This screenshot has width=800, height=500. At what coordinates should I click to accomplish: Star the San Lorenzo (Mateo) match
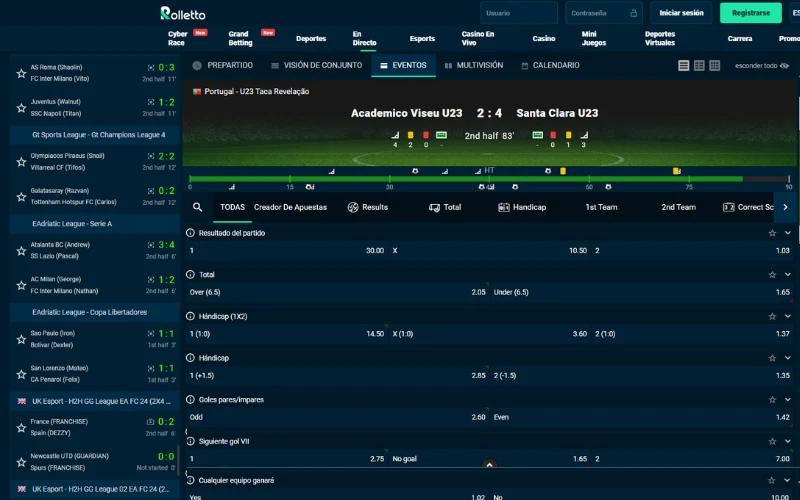point(21,374)
